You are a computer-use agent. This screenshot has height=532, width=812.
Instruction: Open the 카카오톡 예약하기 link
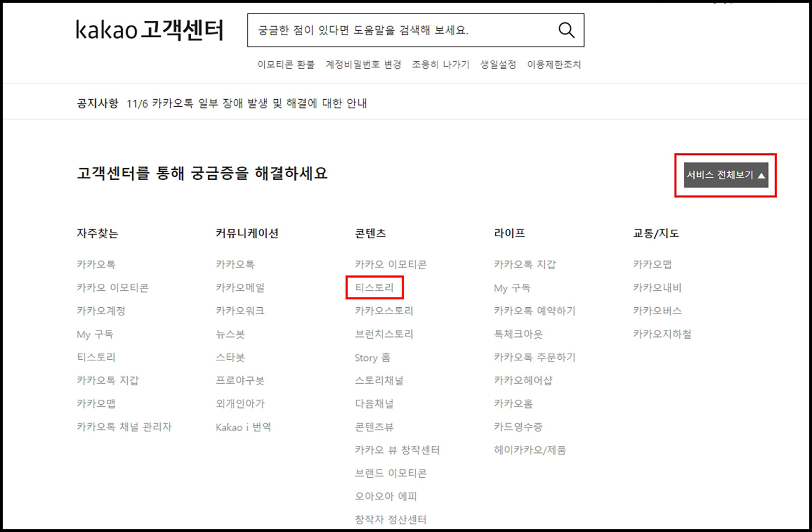pos(535,311)
